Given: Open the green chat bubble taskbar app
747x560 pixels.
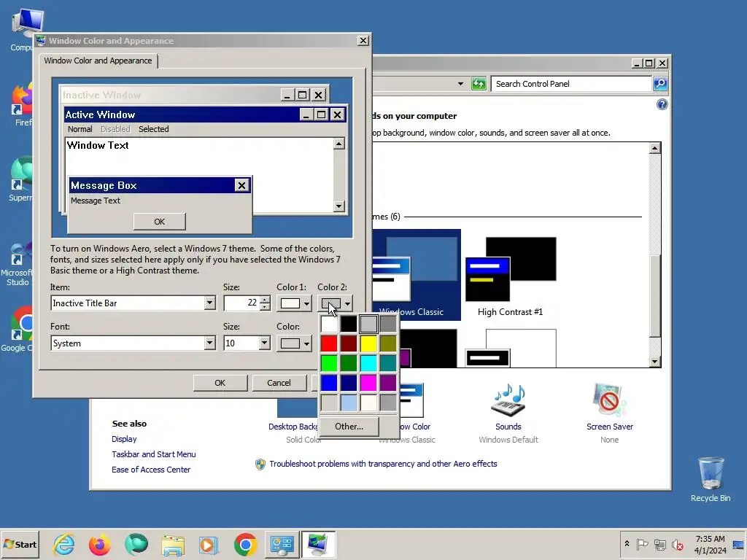Looking at the screenshot, I should click(136, 544).
